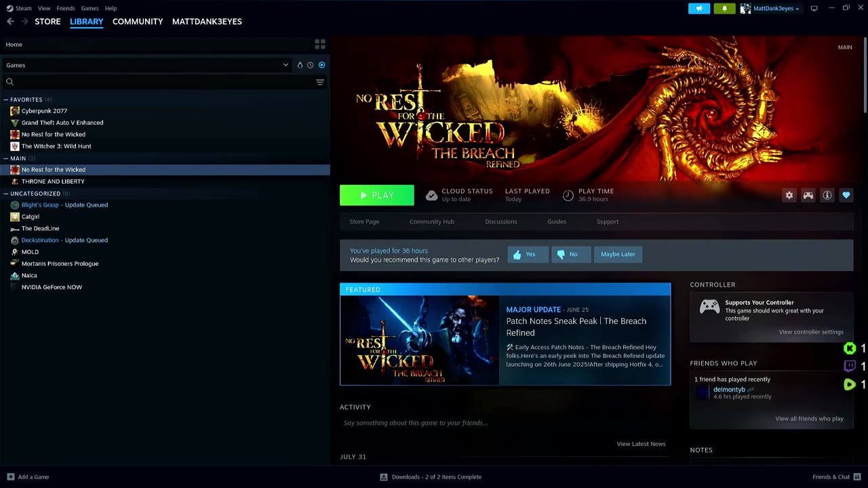The width and height of the screenshot is (868, 488).
Task: Open the Help menu
Action: 111,8
